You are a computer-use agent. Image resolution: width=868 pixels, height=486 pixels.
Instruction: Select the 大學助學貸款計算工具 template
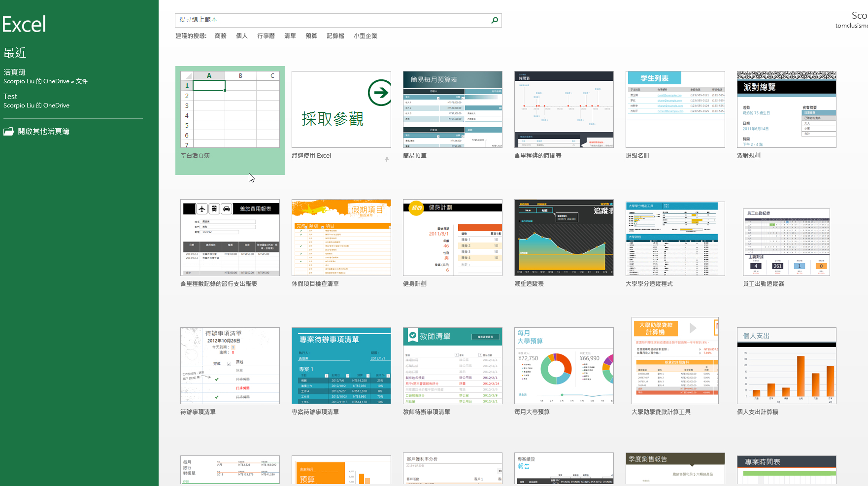675,361
